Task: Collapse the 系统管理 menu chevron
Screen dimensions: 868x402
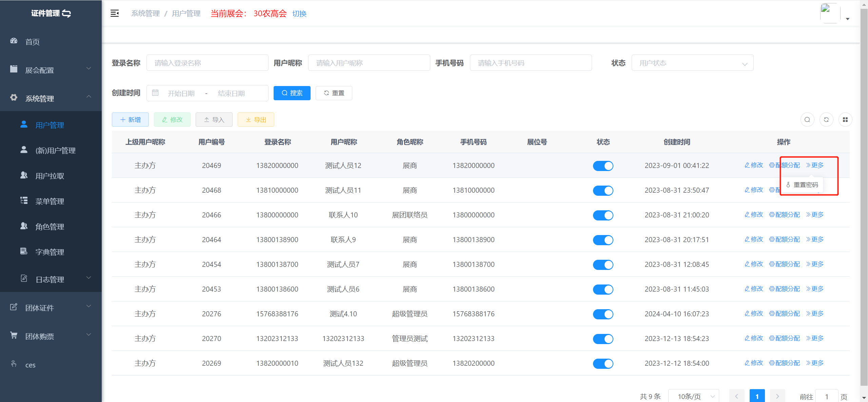Action: 89,97
